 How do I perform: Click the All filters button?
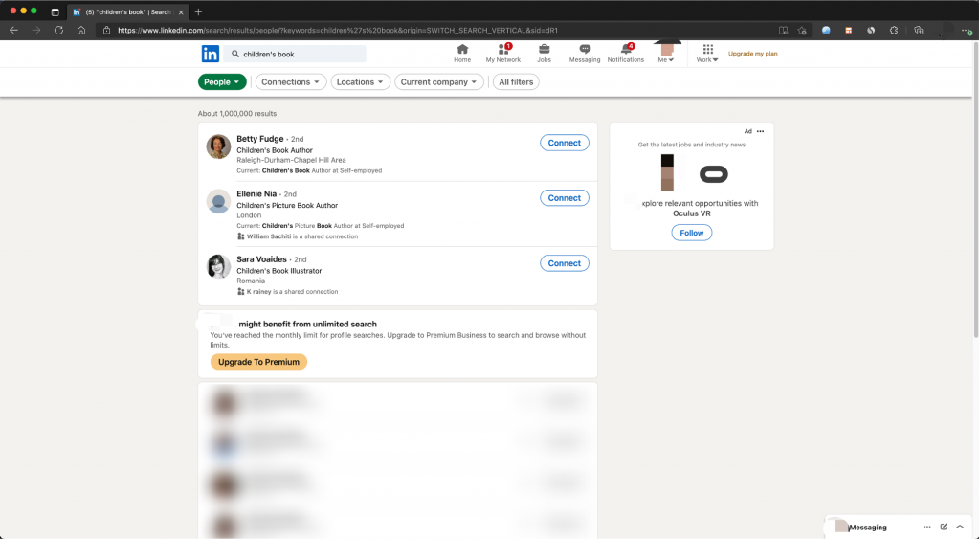click(x=516, y=82)
